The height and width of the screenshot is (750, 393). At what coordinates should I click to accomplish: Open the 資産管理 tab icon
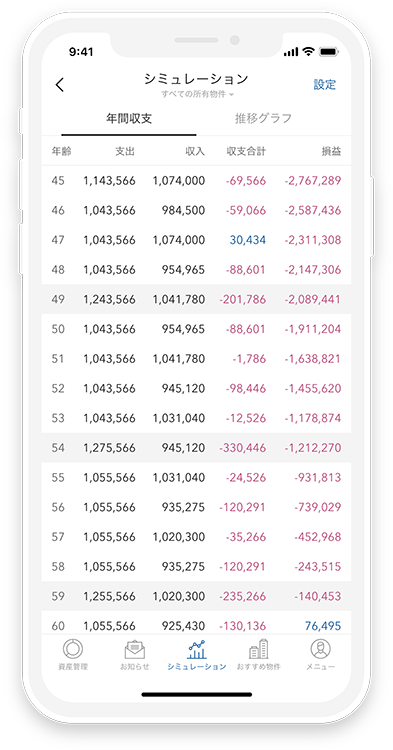tap(73, 649)
